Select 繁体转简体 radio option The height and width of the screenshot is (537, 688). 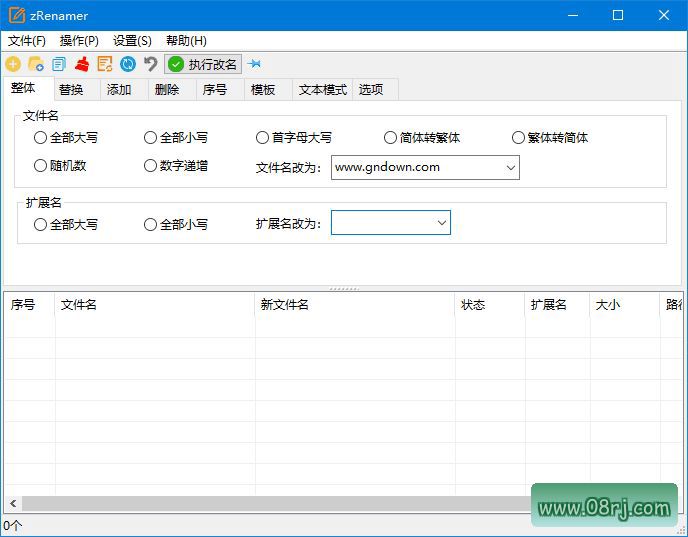tap(550, 138)
